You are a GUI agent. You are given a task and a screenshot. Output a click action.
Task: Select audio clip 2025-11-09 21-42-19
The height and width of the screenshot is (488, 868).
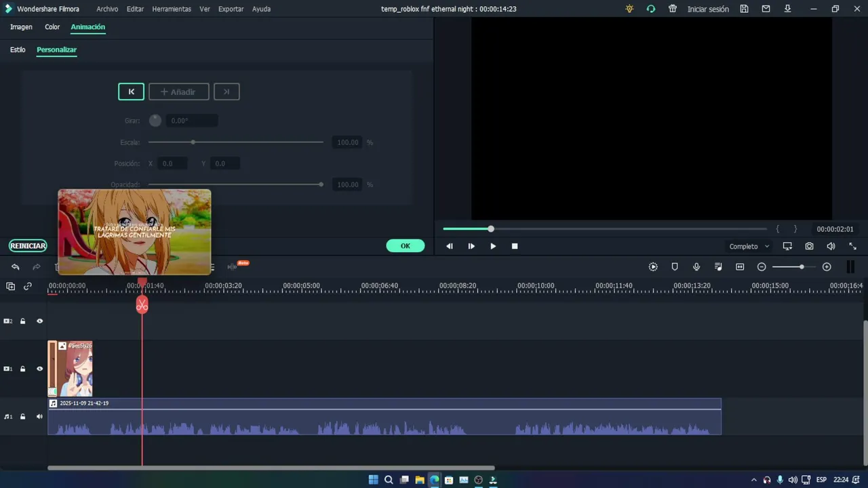click(384, 416)
